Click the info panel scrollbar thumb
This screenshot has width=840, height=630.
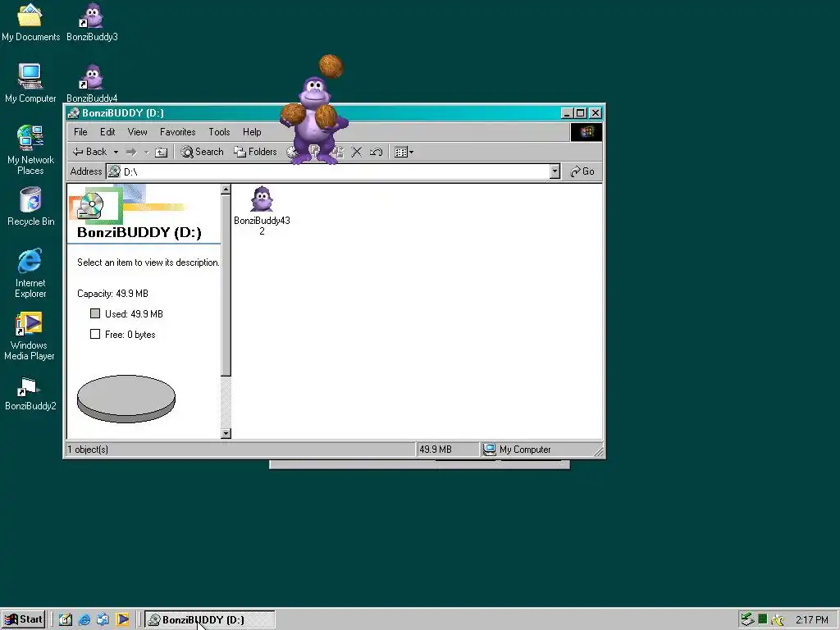226,285
